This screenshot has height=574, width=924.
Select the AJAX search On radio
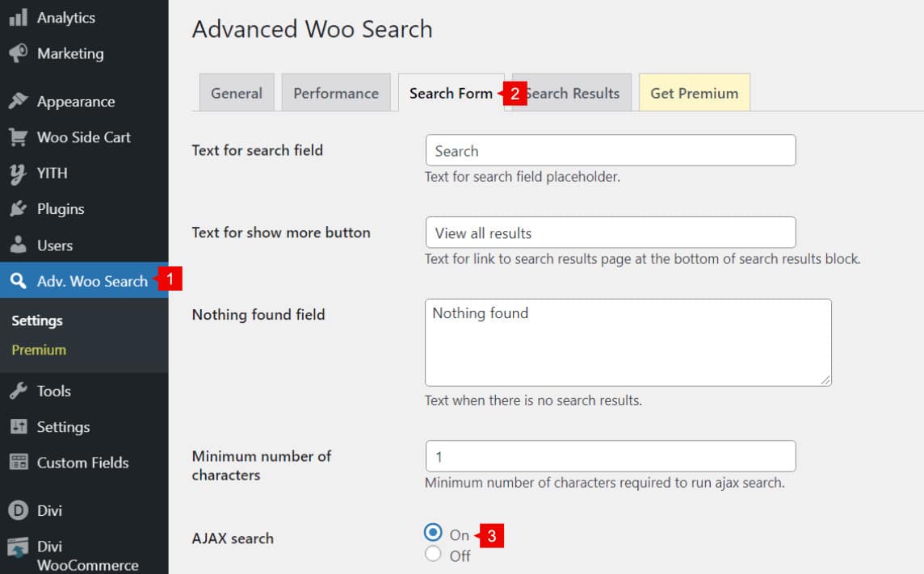click(433, 533)
